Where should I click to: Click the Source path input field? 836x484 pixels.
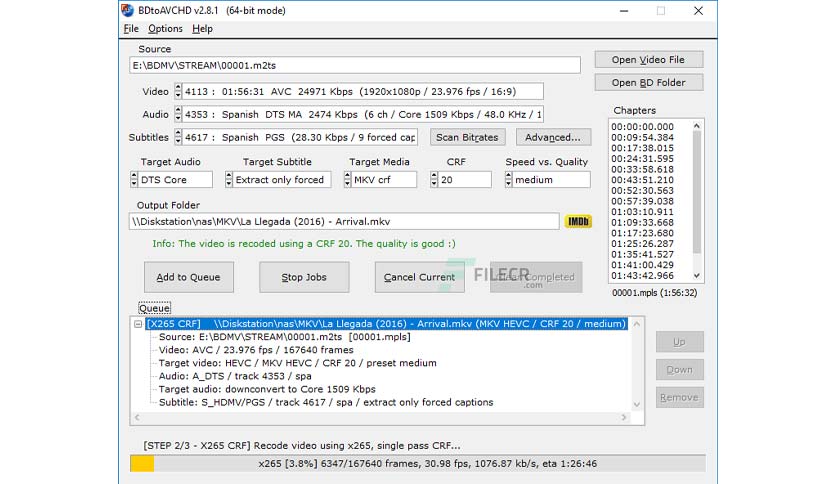pyautogui.click(x=355, y=66)
